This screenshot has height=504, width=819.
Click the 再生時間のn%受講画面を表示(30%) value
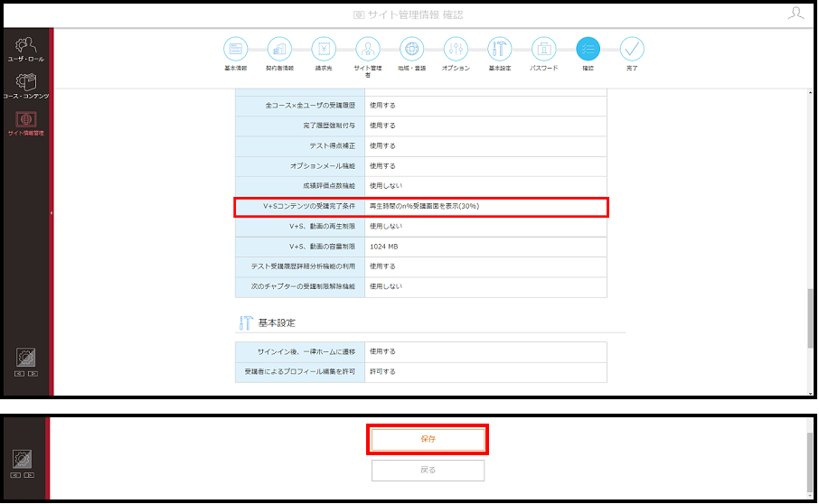click(x=424, y=206)
